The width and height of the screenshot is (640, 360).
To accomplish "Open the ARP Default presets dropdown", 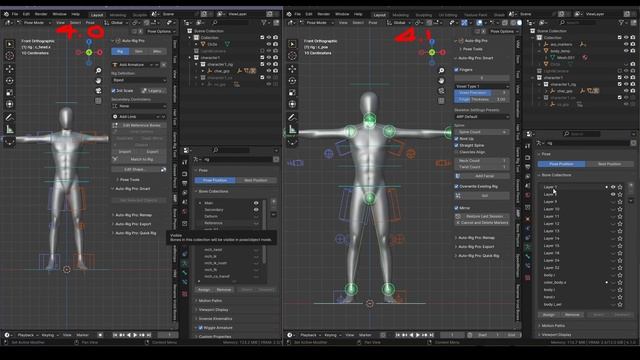I will pos(482,117).
